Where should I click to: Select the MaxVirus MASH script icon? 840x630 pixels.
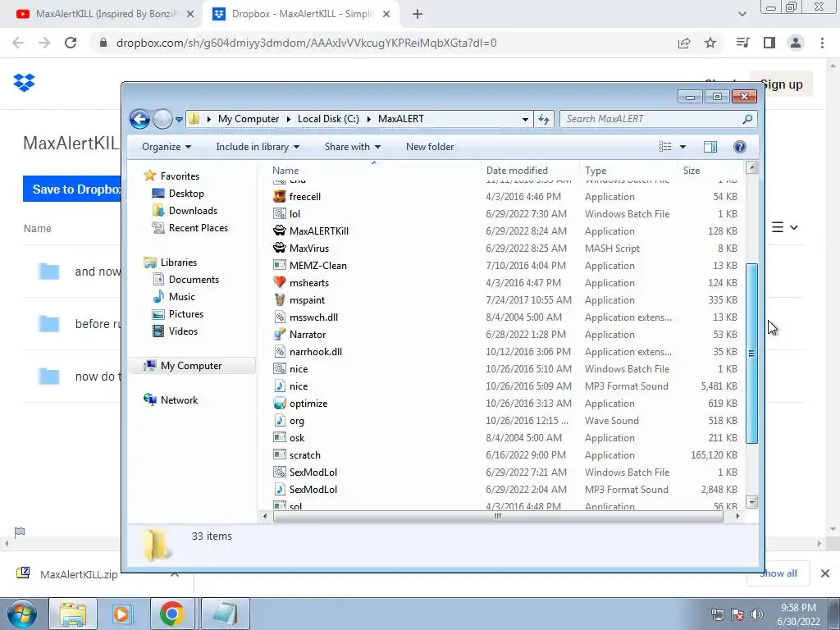(279, 248)
